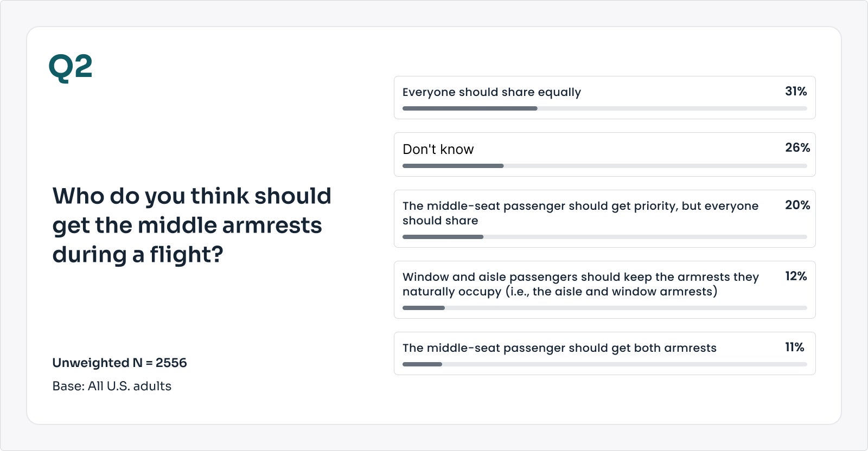The width and height of the screenshot is (868, 451).
Task: Click the 11% percentage value
Action: pyautogui.click(x=795, y=347)
